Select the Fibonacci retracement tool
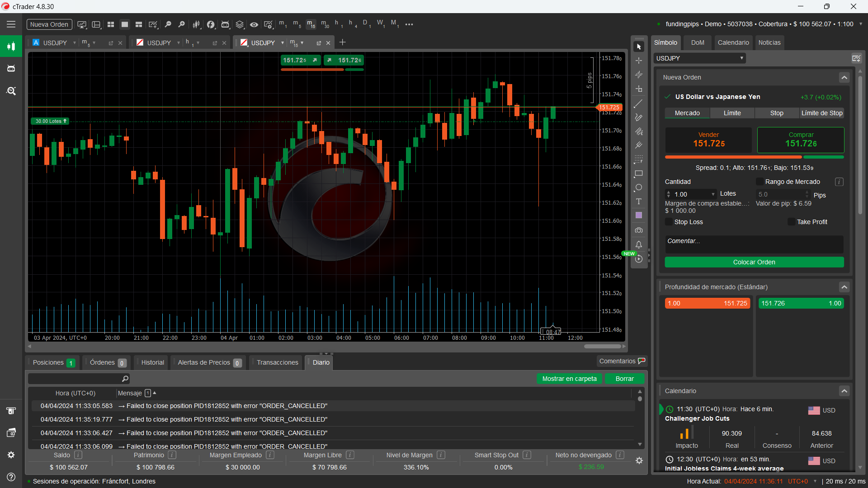868x488 pixels. tap(639, 160)
